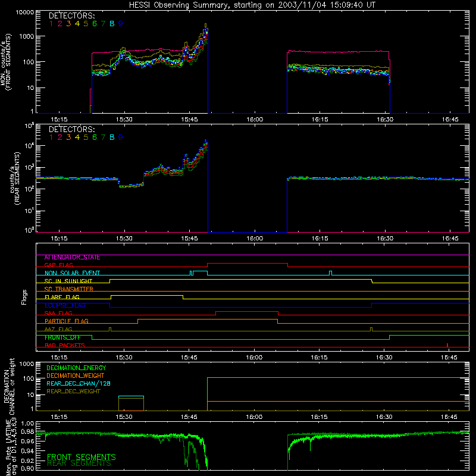Click 16:45 time tick under decimation panel
This screenshot has width=476, height=476.
[449, 417]
